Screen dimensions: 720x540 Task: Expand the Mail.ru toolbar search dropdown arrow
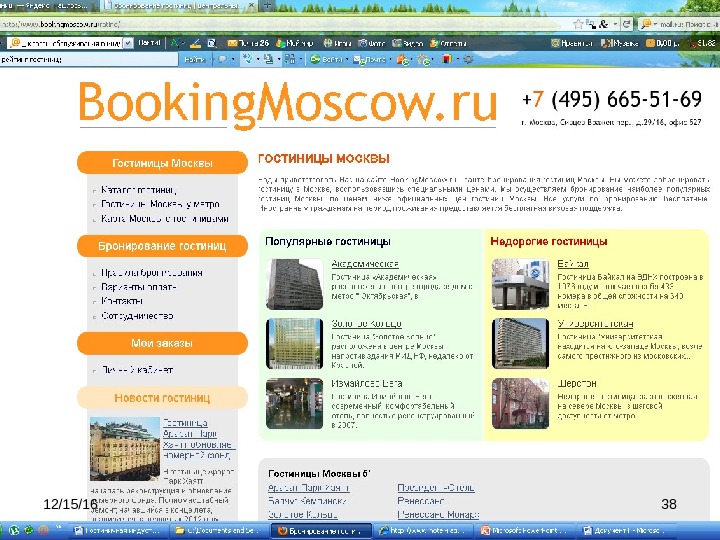click(x=128, y=43)
